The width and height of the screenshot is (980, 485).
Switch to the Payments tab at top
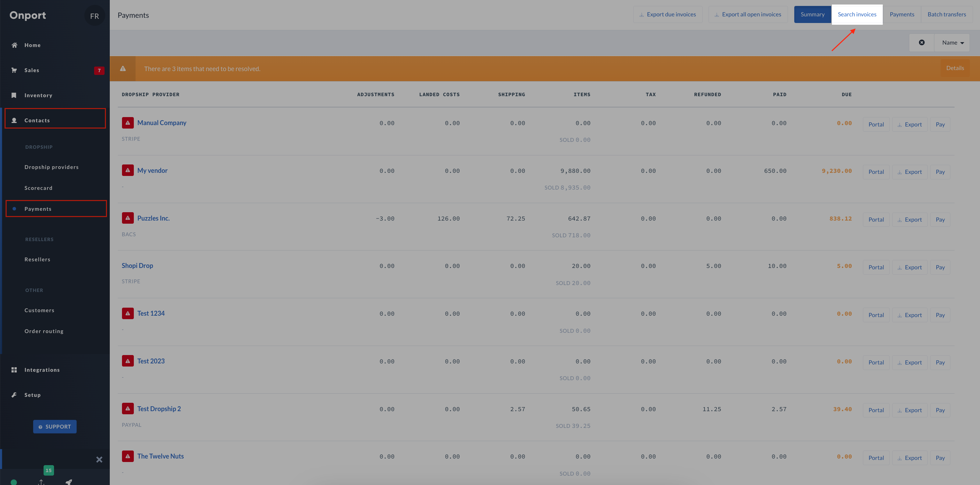click(902, 14)
